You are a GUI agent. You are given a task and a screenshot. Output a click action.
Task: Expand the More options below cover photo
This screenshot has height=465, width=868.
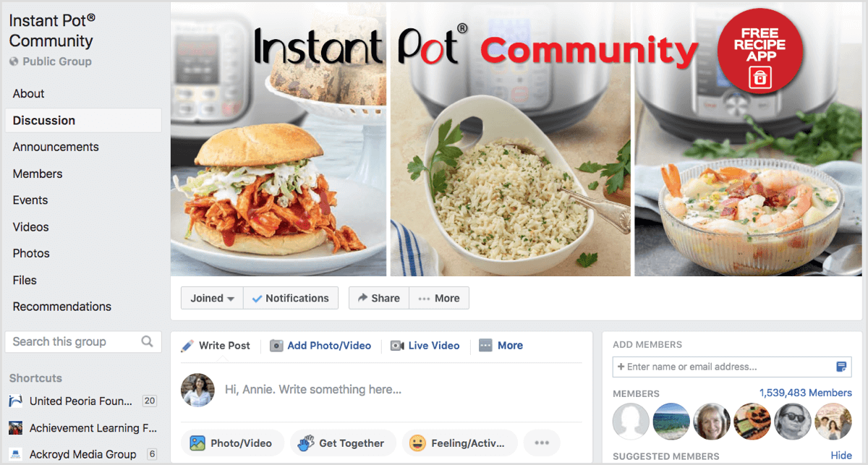click(439, 298)
